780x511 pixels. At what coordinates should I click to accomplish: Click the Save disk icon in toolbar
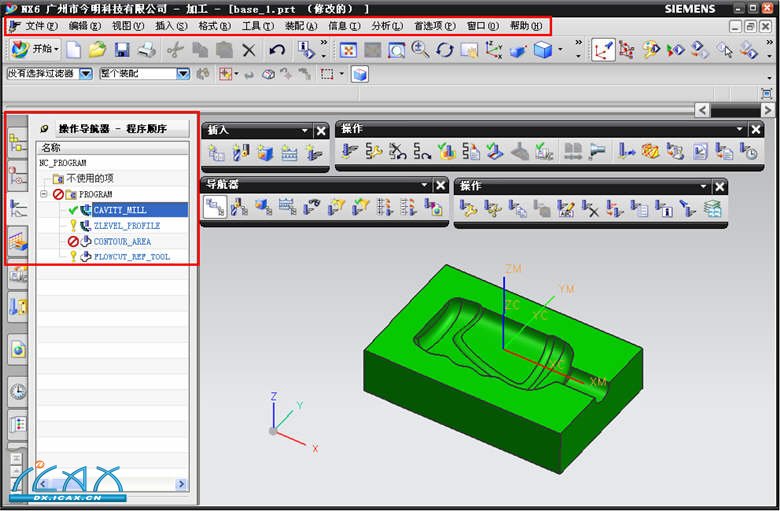[122, 49]
